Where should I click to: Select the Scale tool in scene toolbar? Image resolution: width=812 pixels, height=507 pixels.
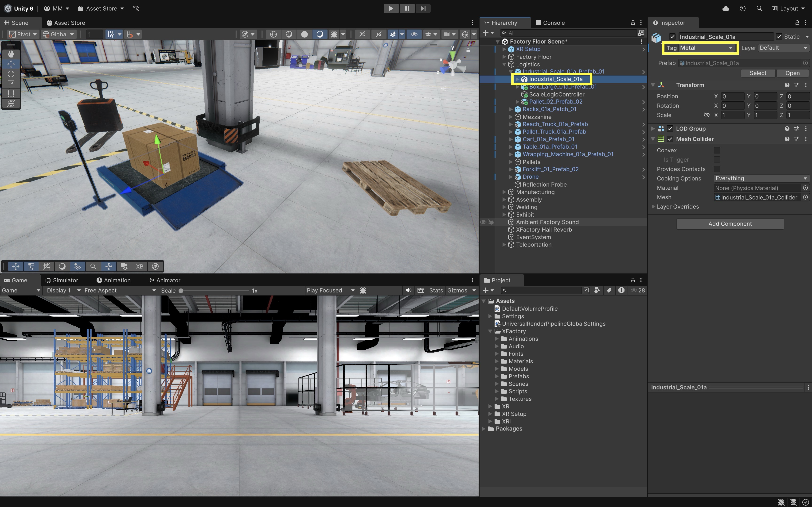click(x=11, y=84)
